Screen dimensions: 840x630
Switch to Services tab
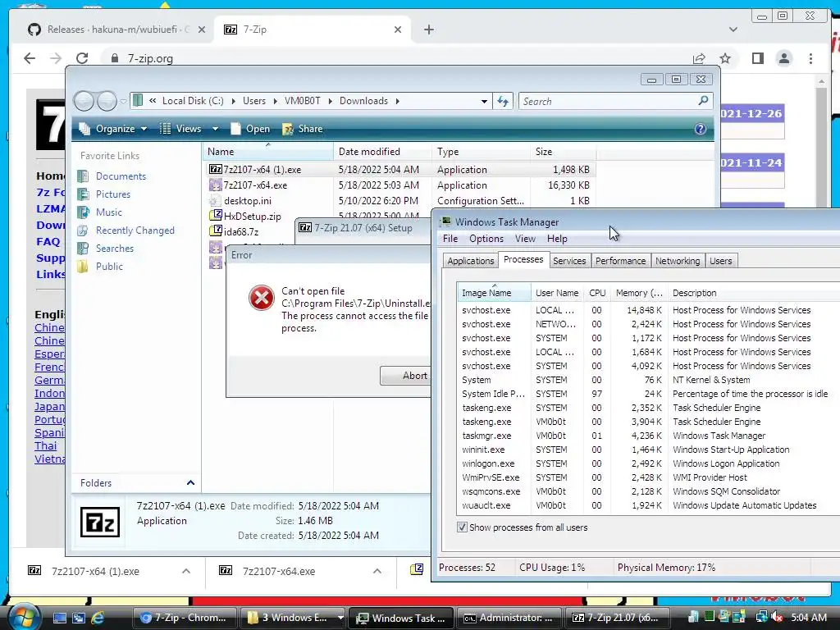pos(569,261)
